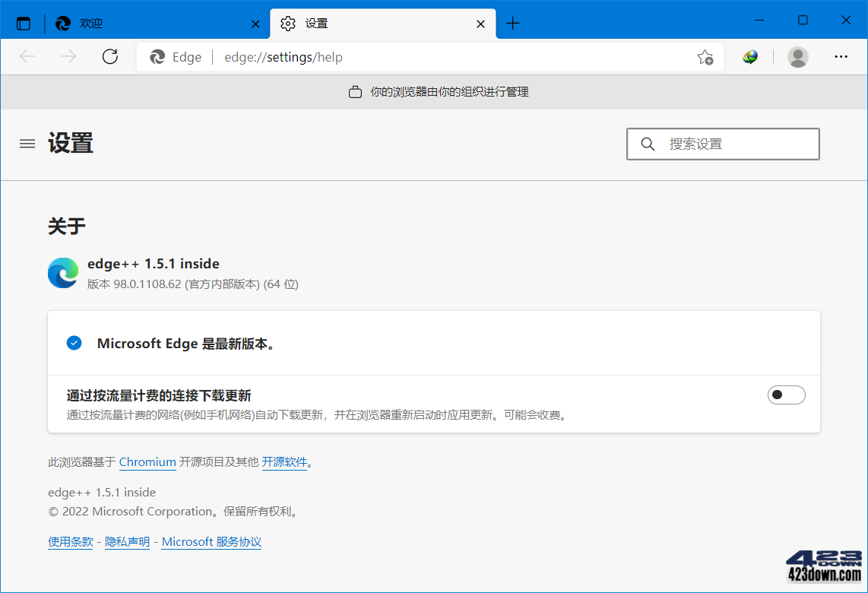Go back to the previous page

coord(27,56)
